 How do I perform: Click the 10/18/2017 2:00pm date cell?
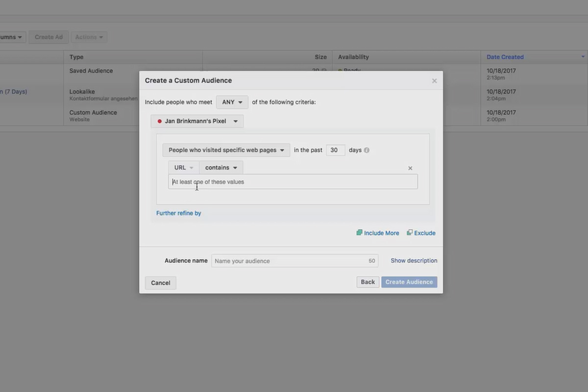[501, 116]
